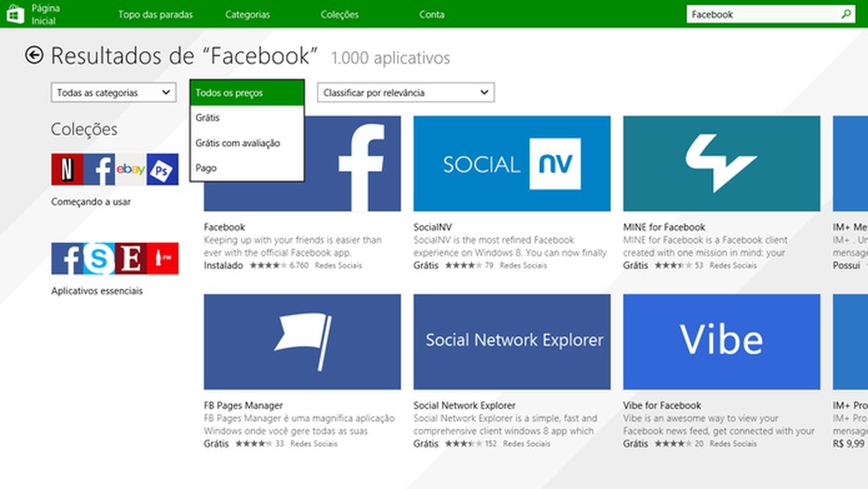This screenshot has width=868, height=489.
Task: Open the Aplicativos essenciais collection label
Action: (x=97, y=290)
